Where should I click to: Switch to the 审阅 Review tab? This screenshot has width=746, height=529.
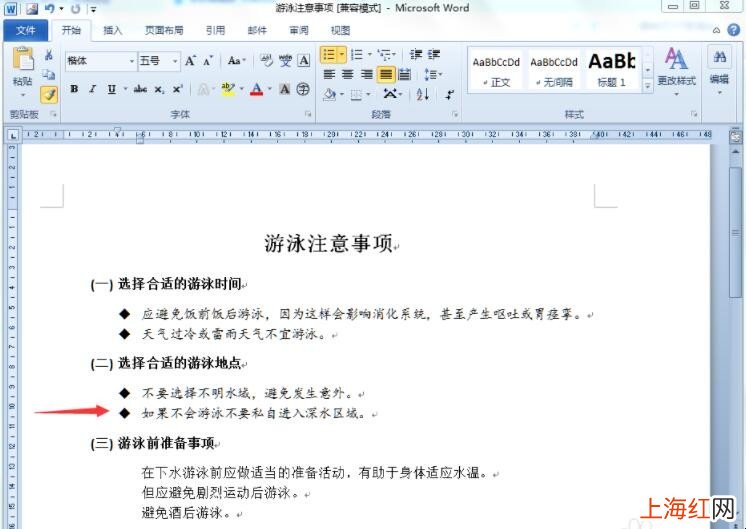pos(299,30)
